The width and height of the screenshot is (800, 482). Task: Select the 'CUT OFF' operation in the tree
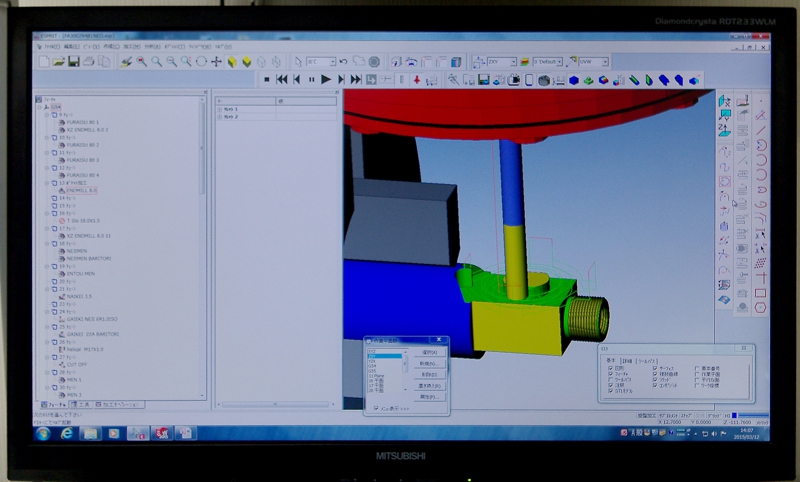point(77,365)
